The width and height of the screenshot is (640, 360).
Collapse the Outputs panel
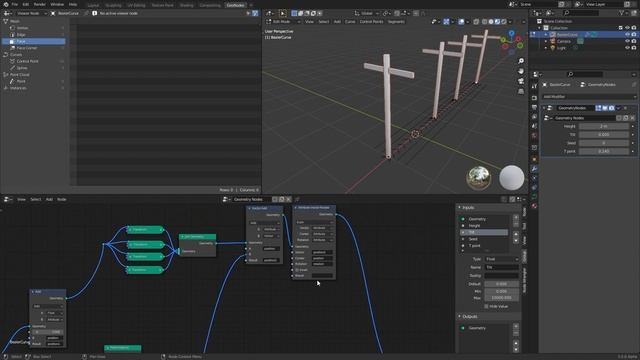[460, 317]
